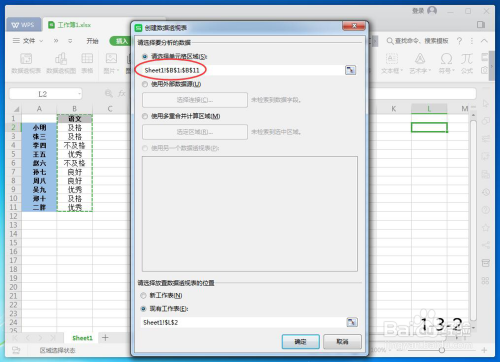Select the 工作簿1.xlsx document tab
Image resolution: width=500 pixels, height=362 pixels.
pyautogui.click(x=74, y=25)
